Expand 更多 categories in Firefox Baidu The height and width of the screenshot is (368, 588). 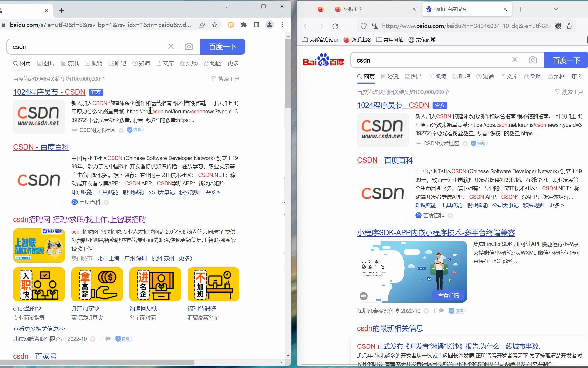577,77
